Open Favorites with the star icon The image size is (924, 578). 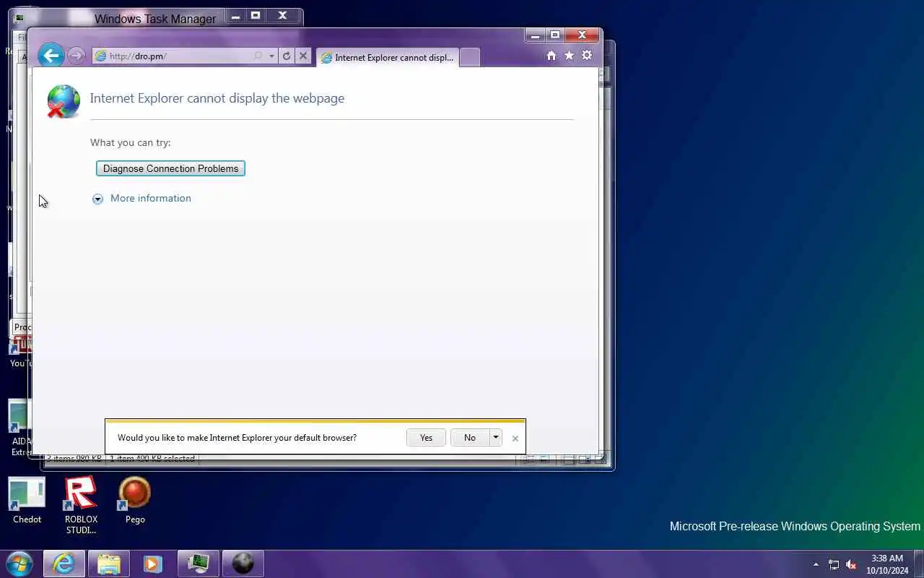[x=570, y=56]
